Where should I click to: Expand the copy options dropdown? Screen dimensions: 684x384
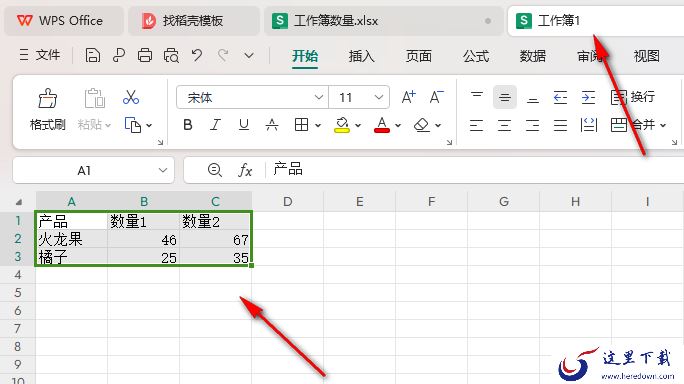point(149,126)
